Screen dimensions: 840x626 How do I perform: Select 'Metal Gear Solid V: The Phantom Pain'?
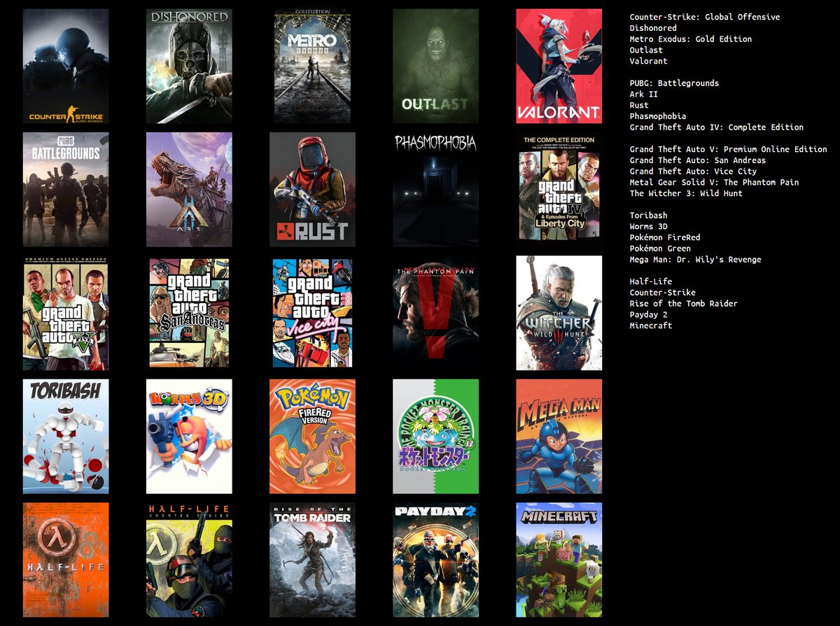coord(714,182)
